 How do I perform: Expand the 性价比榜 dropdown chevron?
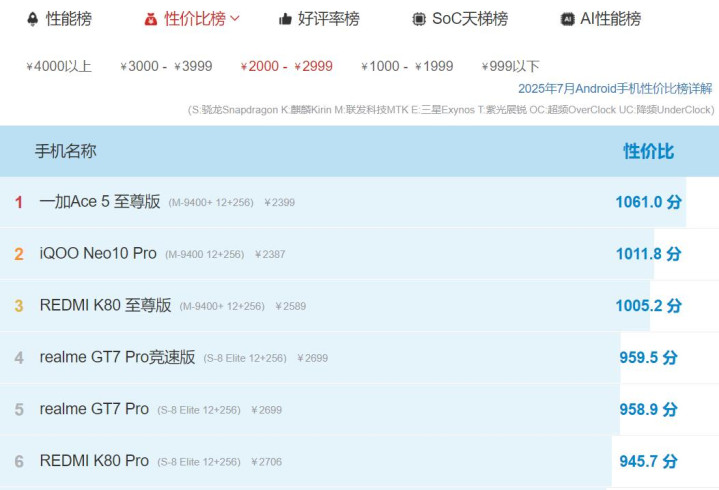tap(235, 18)
